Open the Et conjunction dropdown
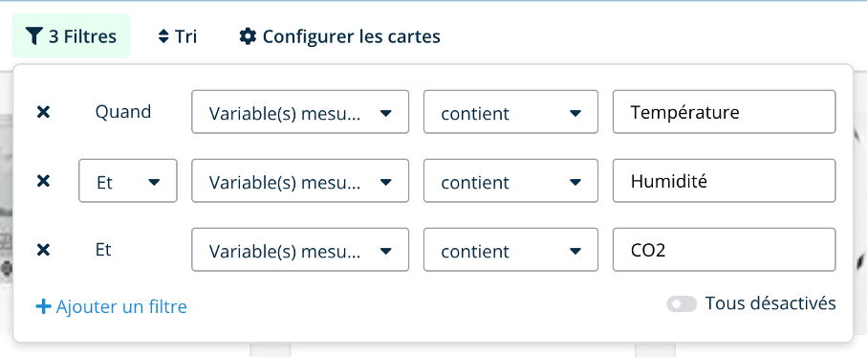 (x=128, y=181)
